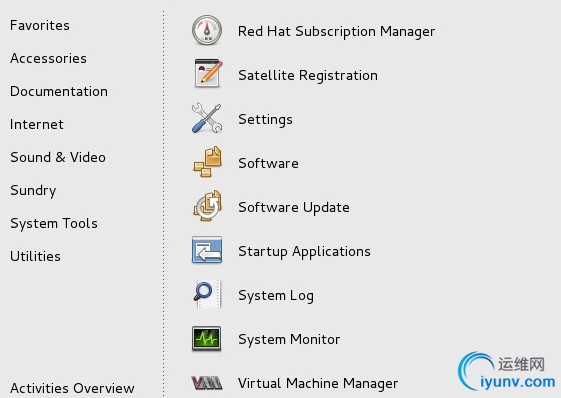The height and width of the screenshot is (398, 561).
Task: Click the Virtual Machine Manager icon
Action: click(x=207, y=383)
